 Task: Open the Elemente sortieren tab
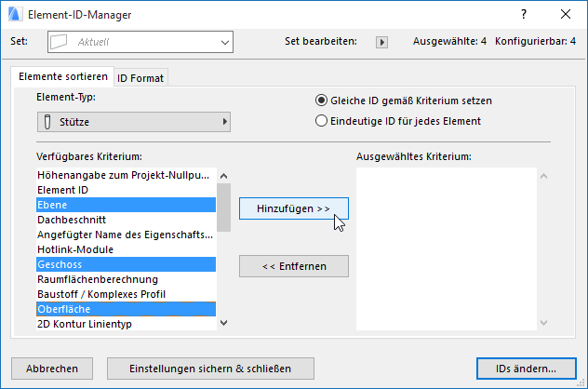tap(63, 76)
